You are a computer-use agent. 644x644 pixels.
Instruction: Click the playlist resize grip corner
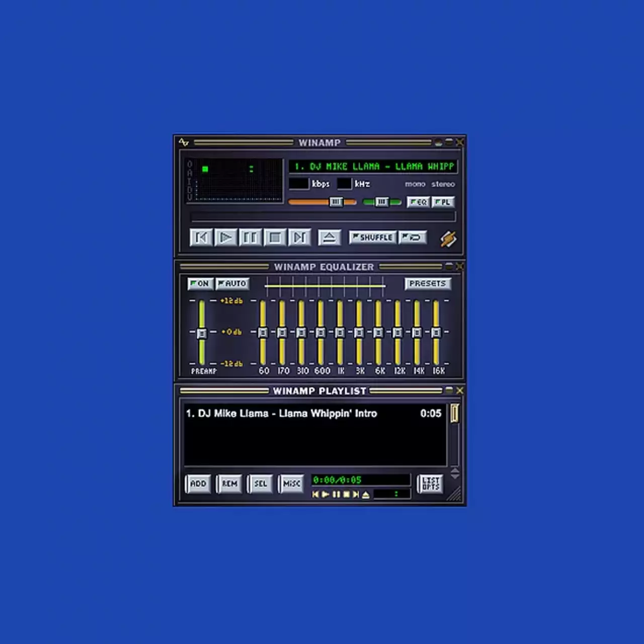point(455,495)
